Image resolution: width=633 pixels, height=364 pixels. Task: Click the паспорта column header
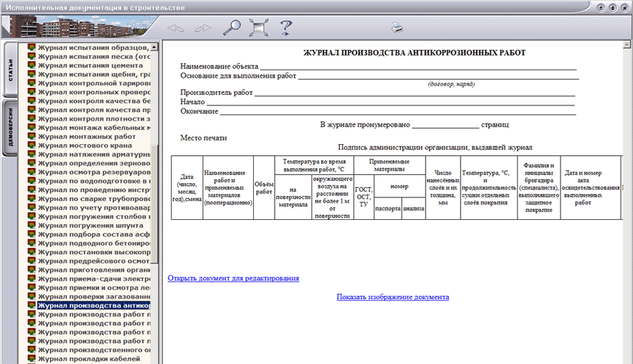pyautogui.click(x=388, y=208)
